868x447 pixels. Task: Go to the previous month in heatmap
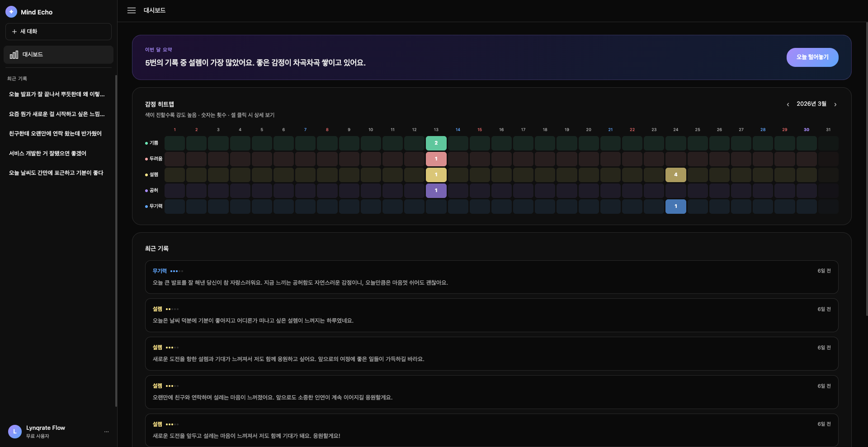[788, 104]
